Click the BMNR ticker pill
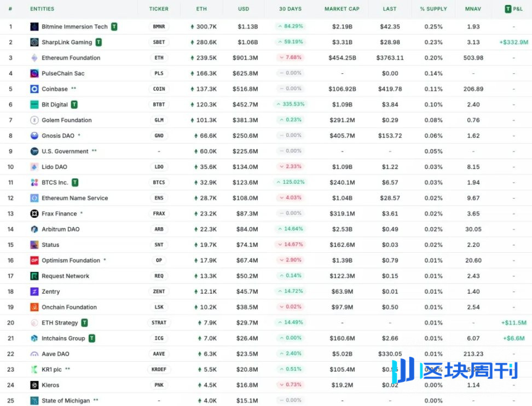 [x=159, y=26]
